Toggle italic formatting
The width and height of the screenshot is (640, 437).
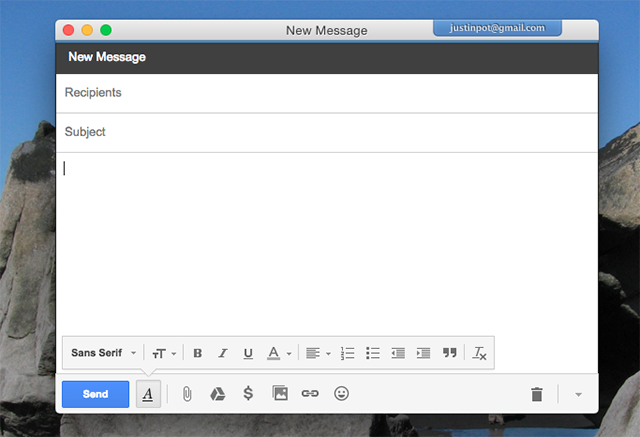point(222,353)
